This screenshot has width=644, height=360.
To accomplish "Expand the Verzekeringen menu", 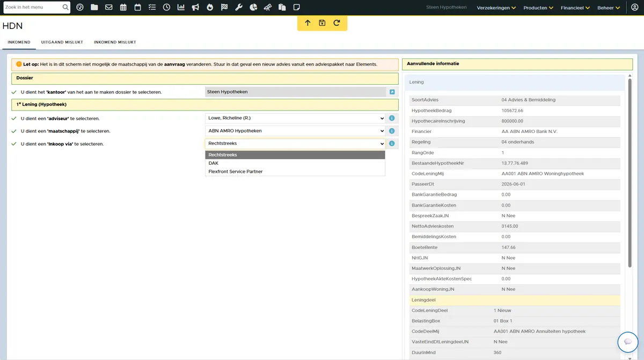I will (x=496, y=8).
